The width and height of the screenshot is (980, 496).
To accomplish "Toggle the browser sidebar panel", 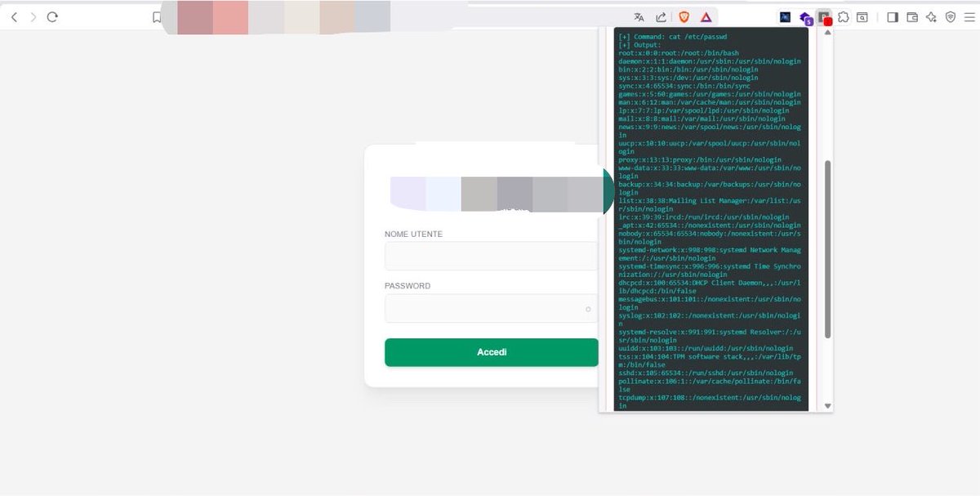I will [893, 16].
